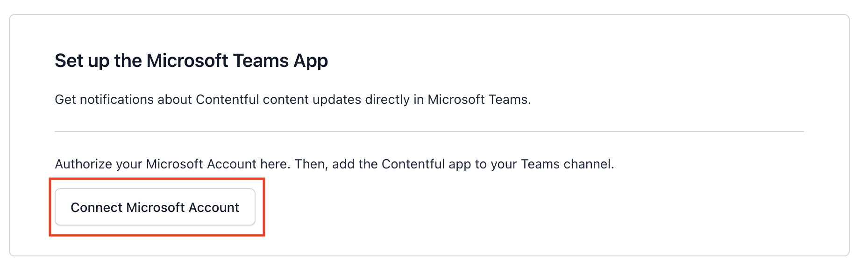
Task: Click the word 'Teams' in the heading
Action: click(261, 61)
